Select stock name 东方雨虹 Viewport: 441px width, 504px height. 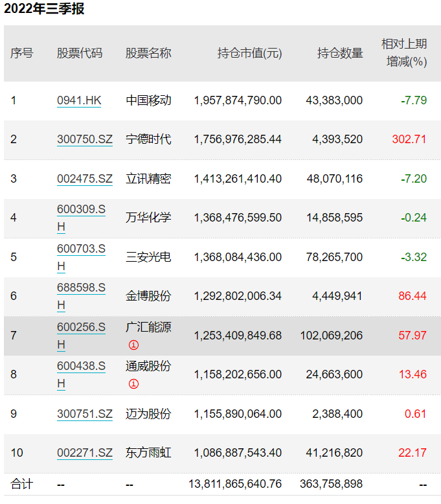tap(148, 453)
